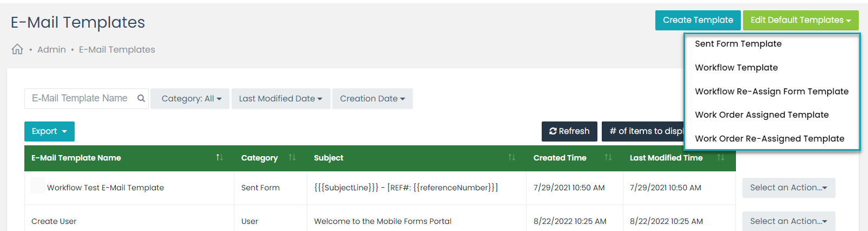
Task: Open the Creation Date filter dropdown
Action: (x=372, y=99)
